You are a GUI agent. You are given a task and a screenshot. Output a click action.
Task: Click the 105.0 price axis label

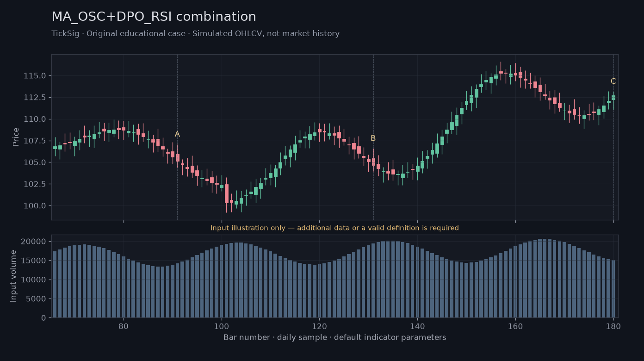point(35,162)
